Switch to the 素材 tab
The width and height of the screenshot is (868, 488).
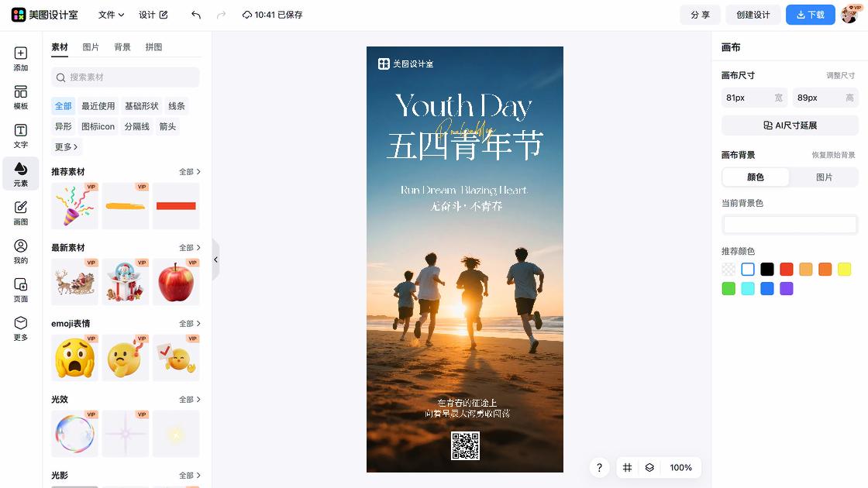click(59, 47)
